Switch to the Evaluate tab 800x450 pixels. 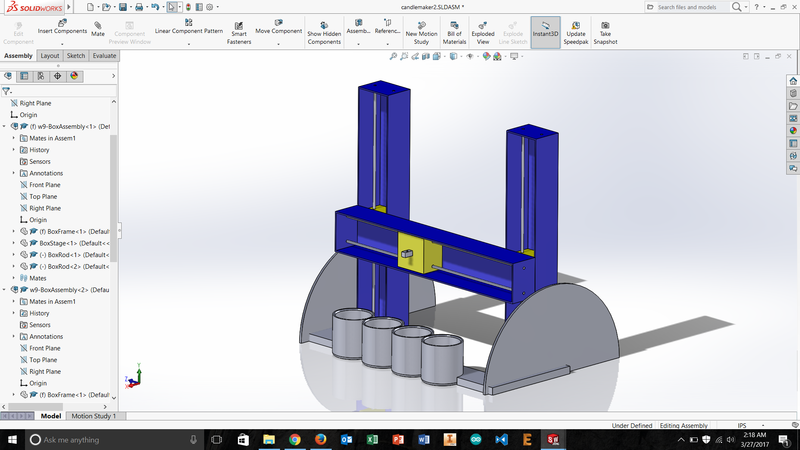point(104,56)
